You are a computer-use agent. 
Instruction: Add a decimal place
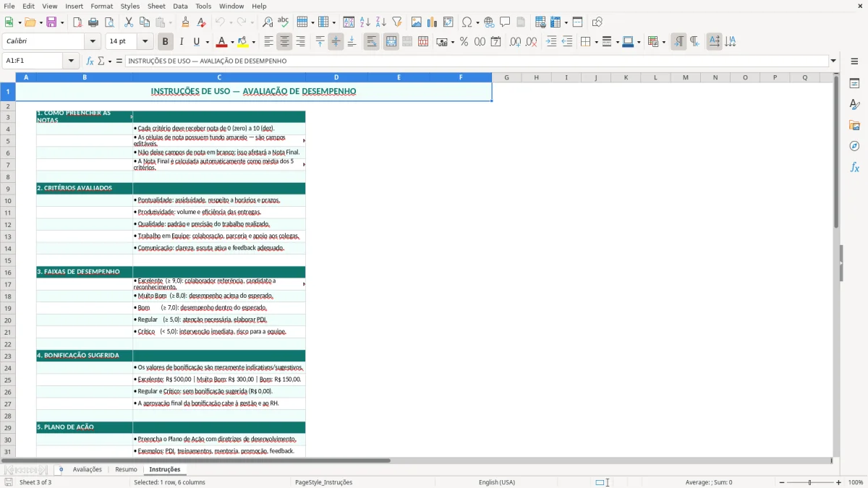click(x=515, y=42)
